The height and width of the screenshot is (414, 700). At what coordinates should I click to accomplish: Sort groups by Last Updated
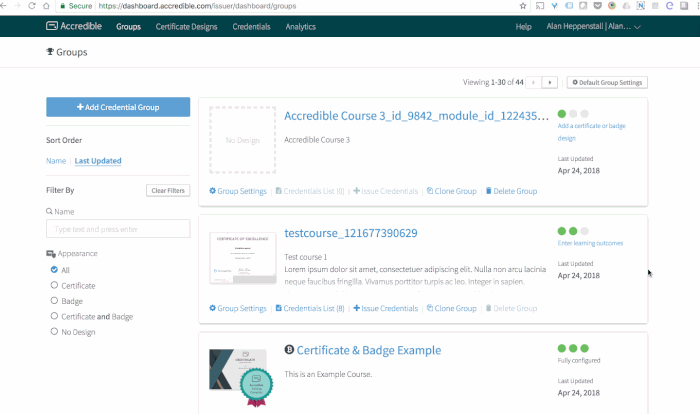[x=98, y=161]
